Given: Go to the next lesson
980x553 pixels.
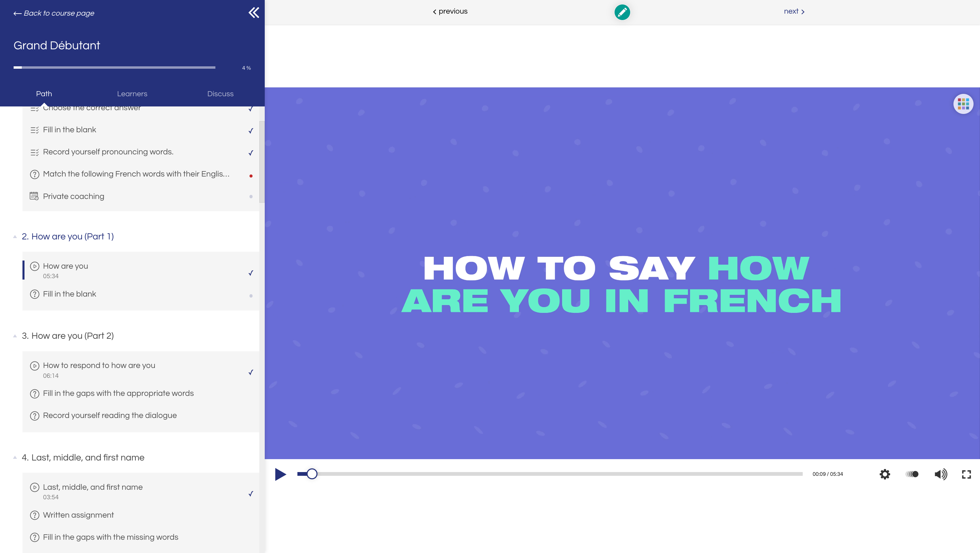Looking at the screenshot, I should click(x=794, y=12).
